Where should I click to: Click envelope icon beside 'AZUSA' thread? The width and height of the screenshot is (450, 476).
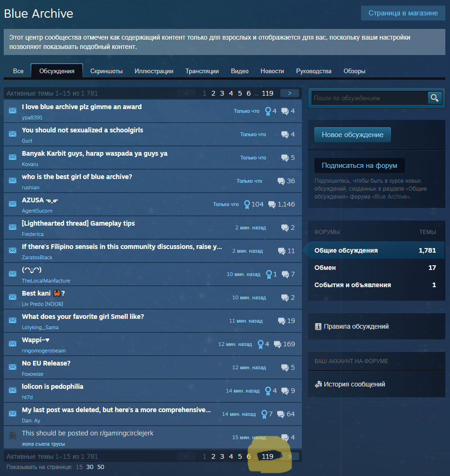tap(13, 204)
